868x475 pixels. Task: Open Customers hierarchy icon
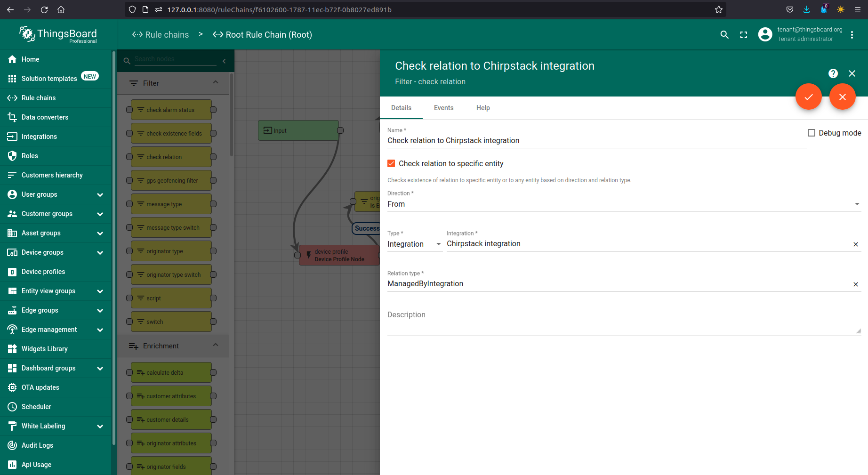click(12, 175)
